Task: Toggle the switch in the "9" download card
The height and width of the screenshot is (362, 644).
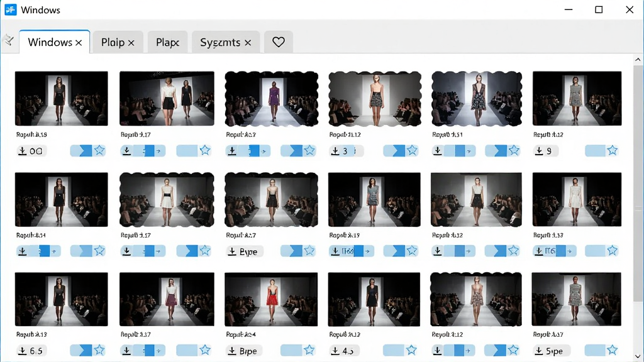Action: point(595,151)
